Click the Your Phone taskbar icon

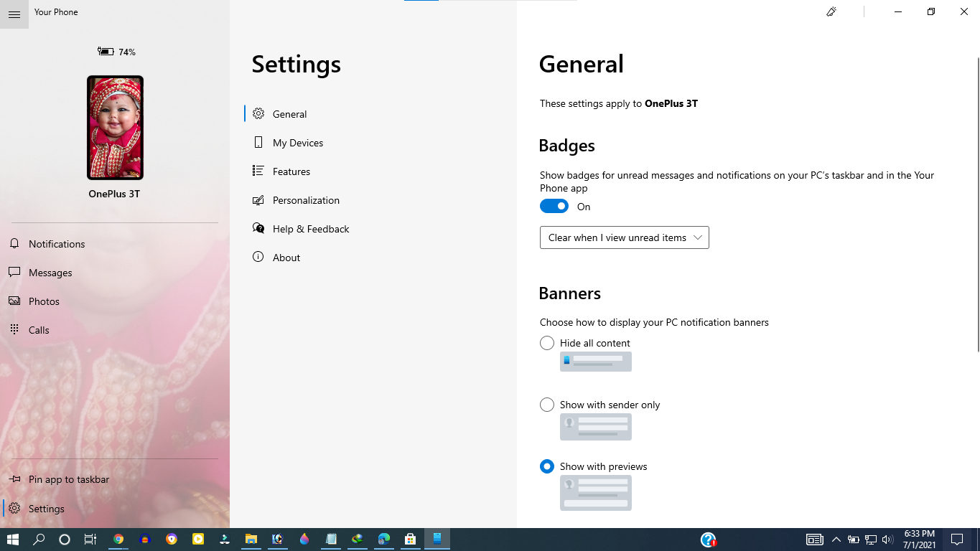[x=437, y=540]
